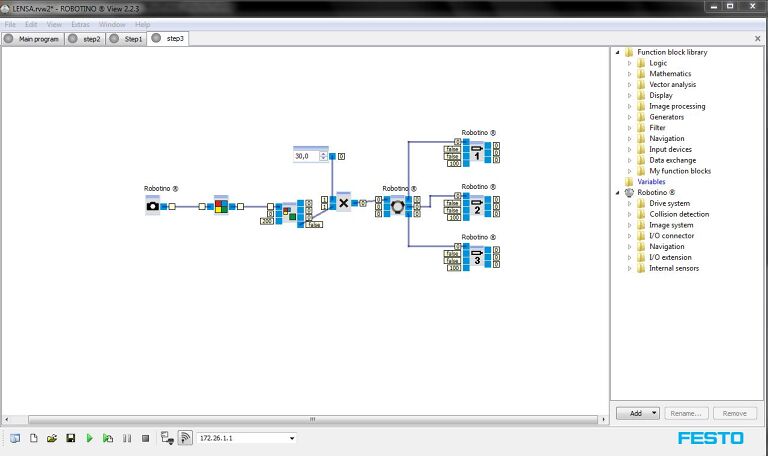Start current subprogram with the play-page icon

click(108, 438)
